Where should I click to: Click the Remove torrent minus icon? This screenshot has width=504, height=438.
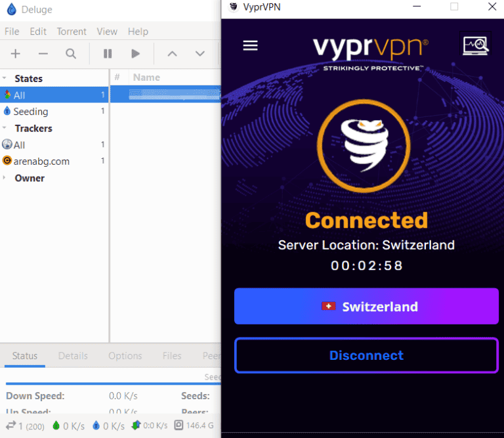click(x=43, y=54)
